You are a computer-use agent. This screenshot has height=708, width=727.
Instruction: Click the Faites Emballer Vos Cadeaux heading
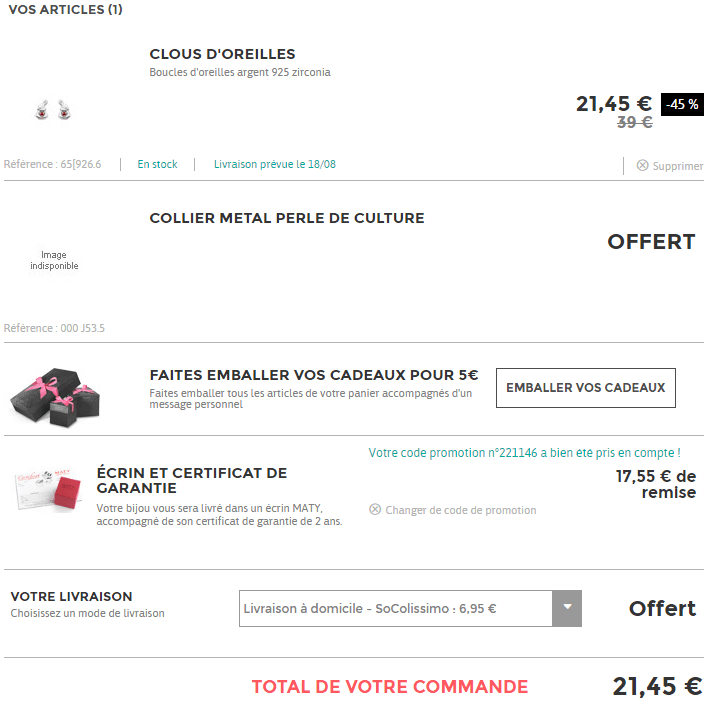pos(313,375)
